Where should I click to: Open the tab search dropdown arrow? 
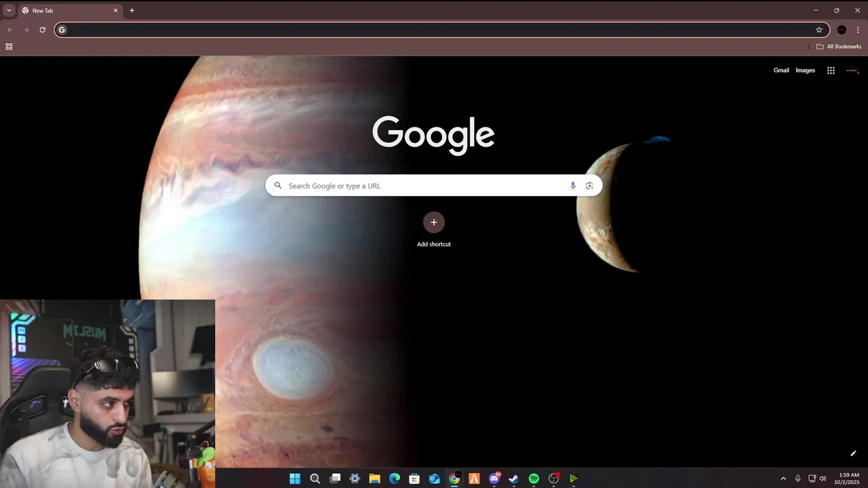[x=9, y=11]
